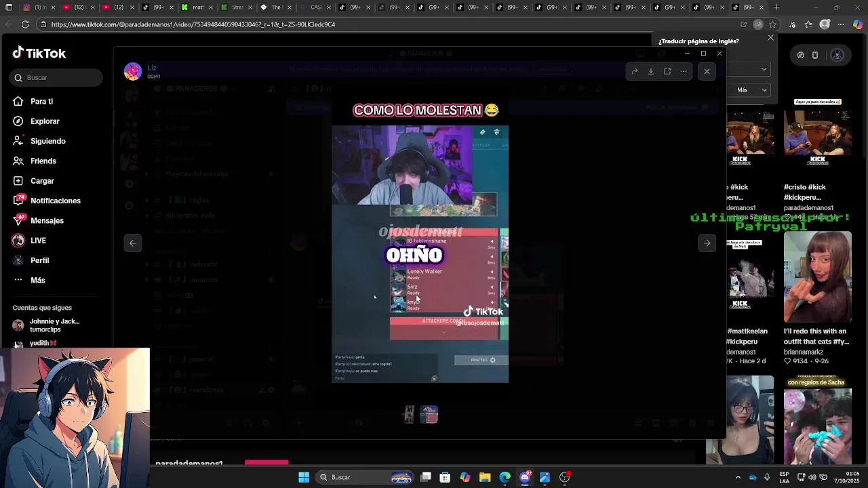This screenshot has height=488, width=868.
Task: Click the pop-out window icon in viewer
Action: point(667,71)
